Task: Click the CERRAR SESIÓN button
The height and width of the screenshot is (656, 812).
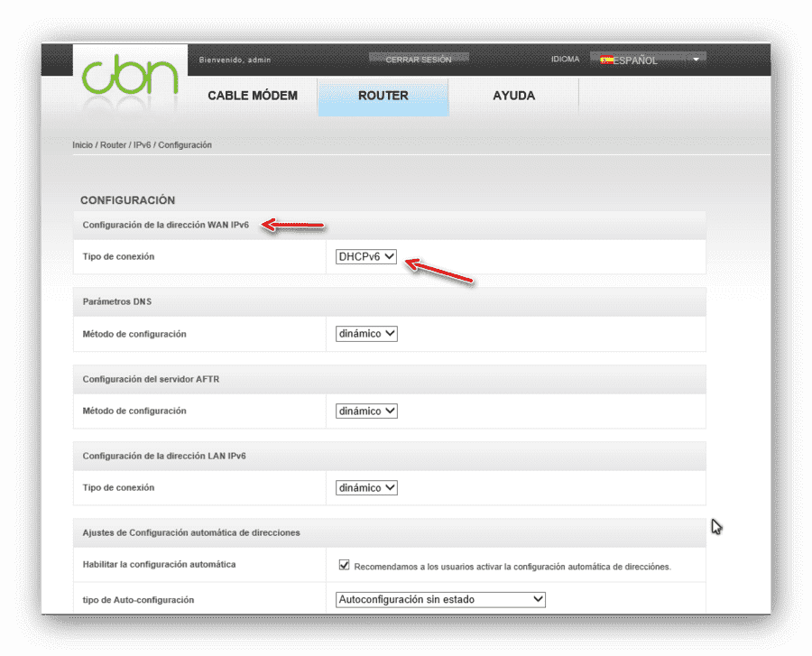Action: 419,60
